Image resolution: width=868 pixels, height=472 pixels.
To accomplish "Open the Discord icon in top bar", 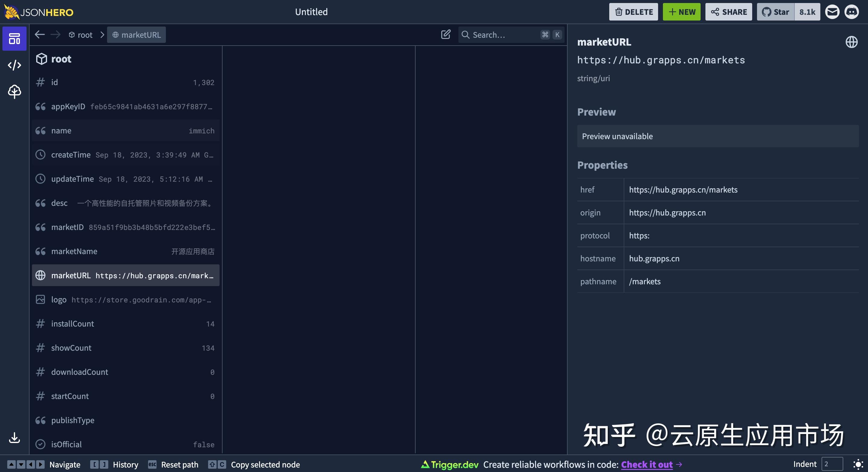I will [852, 11].
